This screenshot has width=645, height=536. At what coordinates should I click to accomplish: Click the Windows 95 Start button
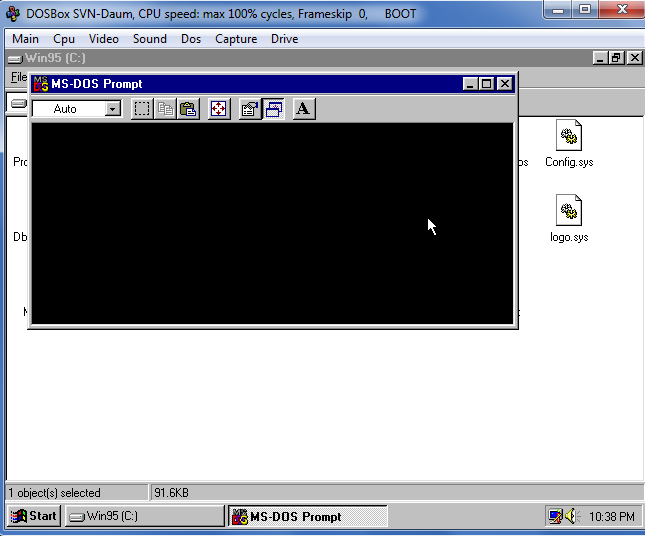tap(34, 516)
